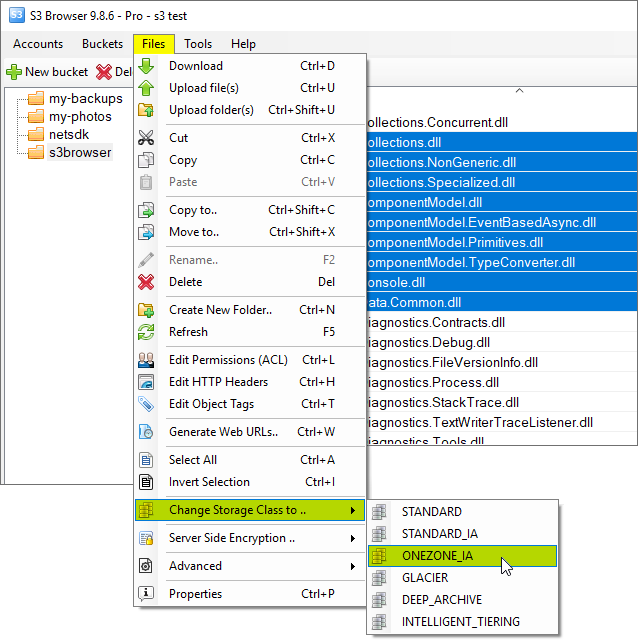Click the Properties info icon
The image size is (638, 640).
146,594
